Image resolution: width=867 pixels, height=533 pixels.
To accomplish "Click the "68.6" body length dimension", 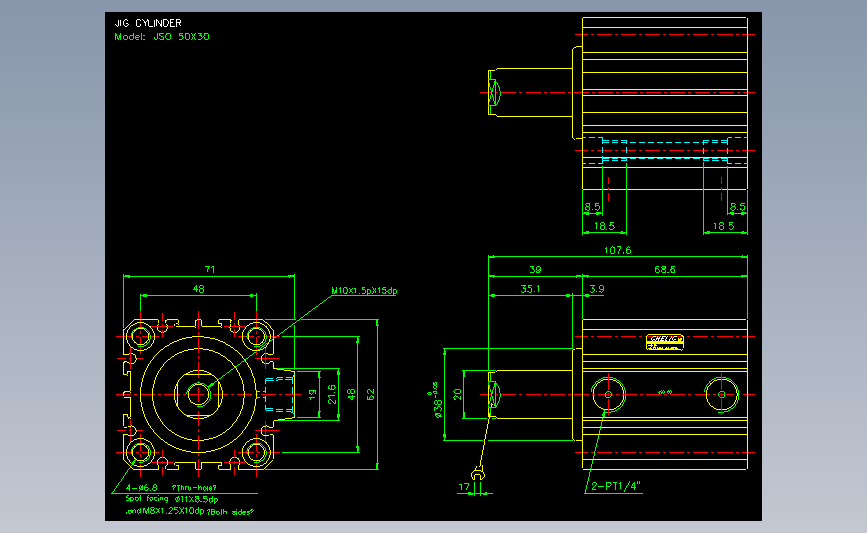I will pyautogui.click(x=665, y=269).
